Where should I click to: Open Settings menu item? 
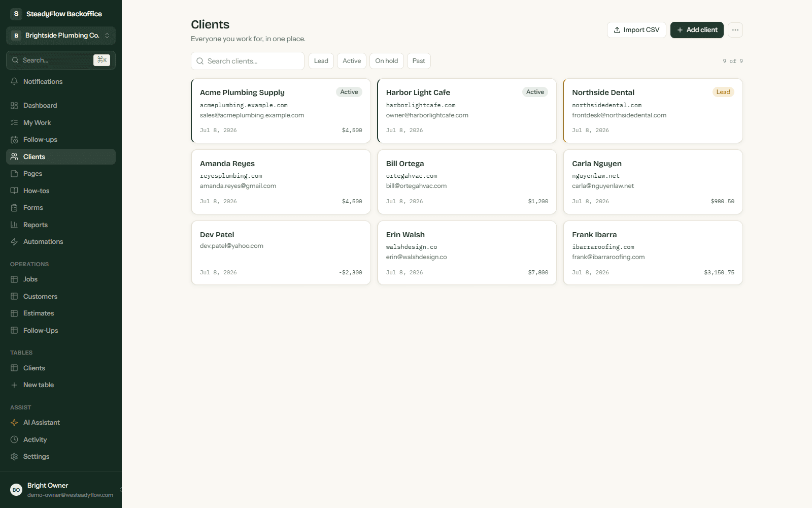(61, 457)
